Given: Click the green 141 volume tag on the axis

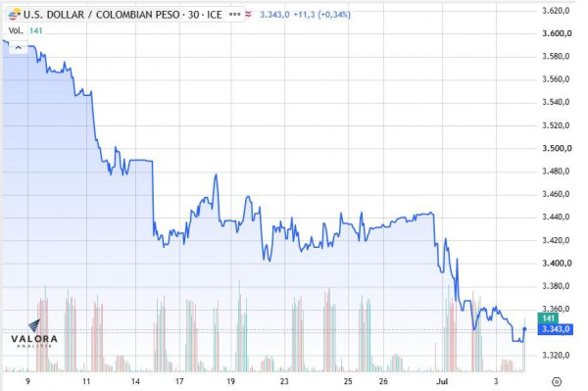Looking at the screenshot, I should 548,318.
